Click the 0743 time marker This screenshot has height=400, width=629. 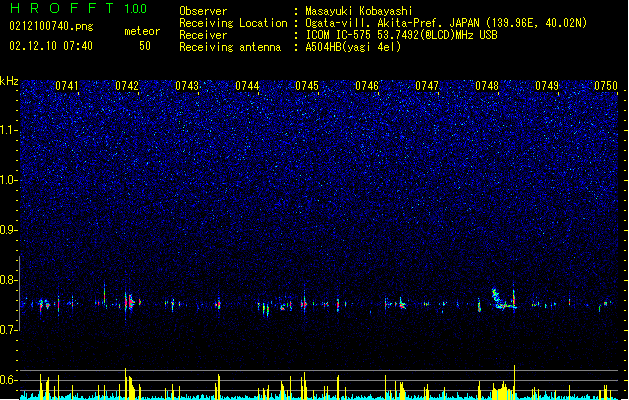(187, 86)
